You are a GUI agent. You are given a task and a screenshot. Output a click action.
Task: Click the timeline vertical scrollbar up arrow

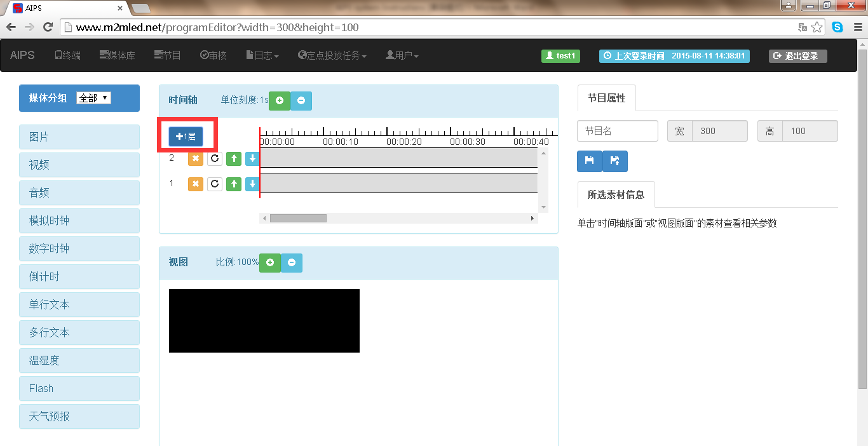pos(543,152)
